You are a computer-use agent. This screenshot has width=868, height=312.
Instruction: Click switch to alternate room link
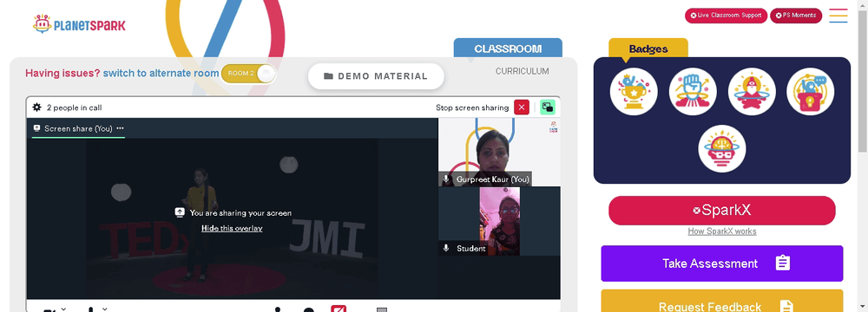click(x=161, y=73)
